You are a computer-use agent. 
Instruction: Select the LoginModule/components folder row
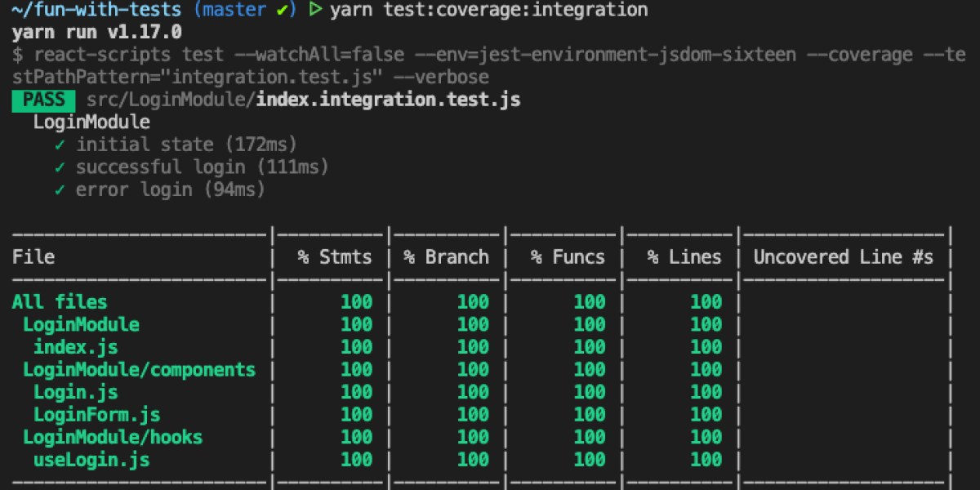coord(139,370)
